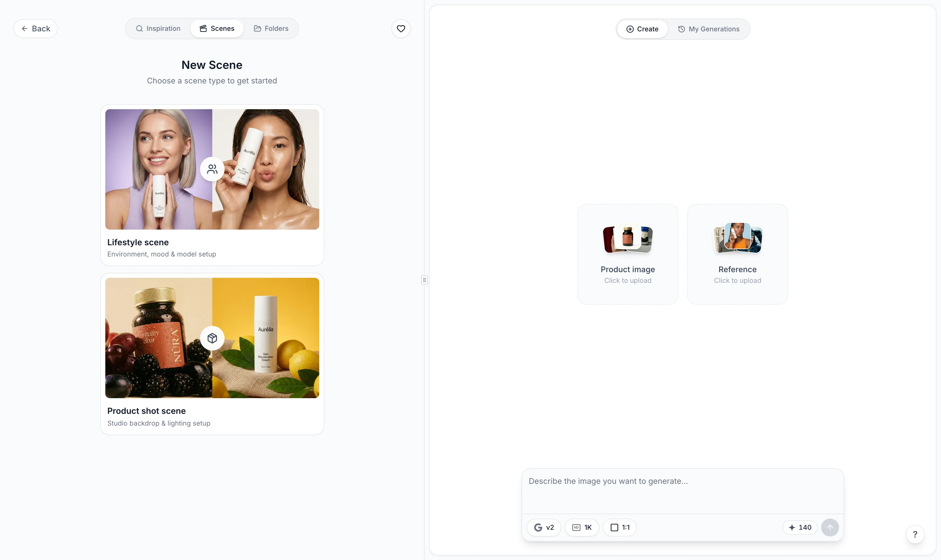Viewport: 941px width, 560px height.
Task: Click the send arrow generate button
Action: click(x=830, y=527)
